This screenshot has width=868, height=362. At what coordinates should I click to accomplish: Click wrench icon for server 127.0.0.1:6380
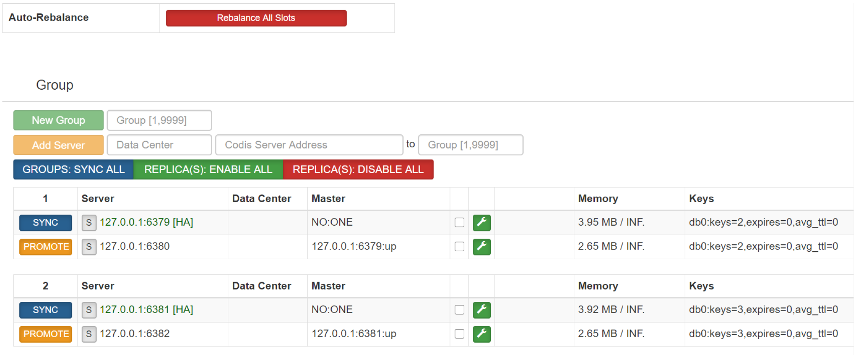point(482,247)
